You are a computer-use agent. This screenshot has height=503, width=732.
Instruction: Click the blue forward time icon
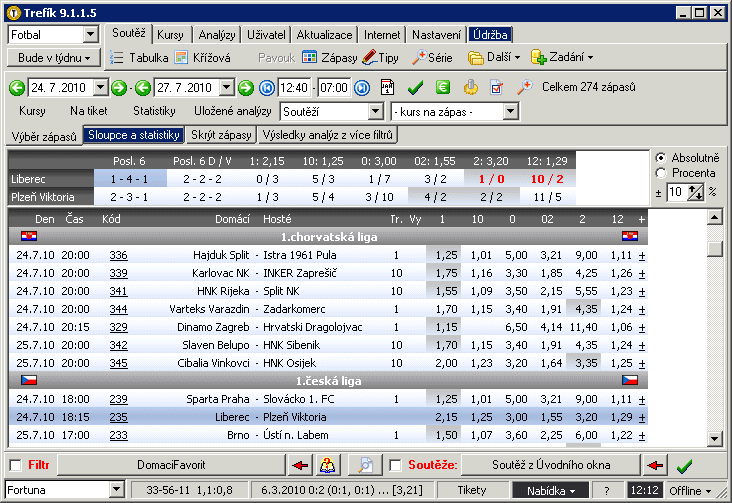(x=362, y=88)
